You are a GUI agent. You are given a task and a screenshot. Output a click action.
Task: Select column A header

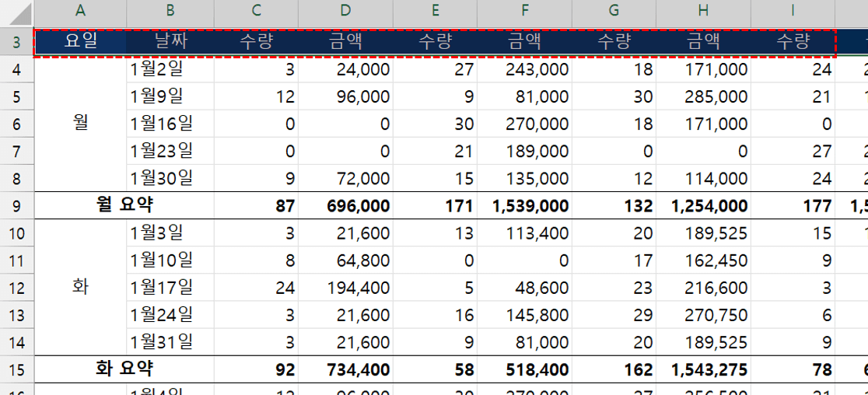80,11
